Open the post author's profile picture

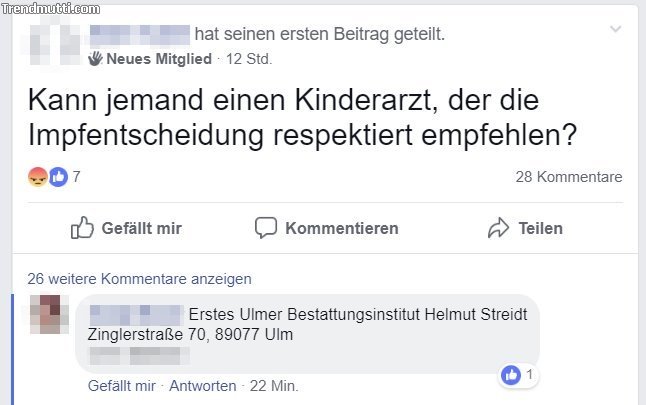click(x=51, y=45)
